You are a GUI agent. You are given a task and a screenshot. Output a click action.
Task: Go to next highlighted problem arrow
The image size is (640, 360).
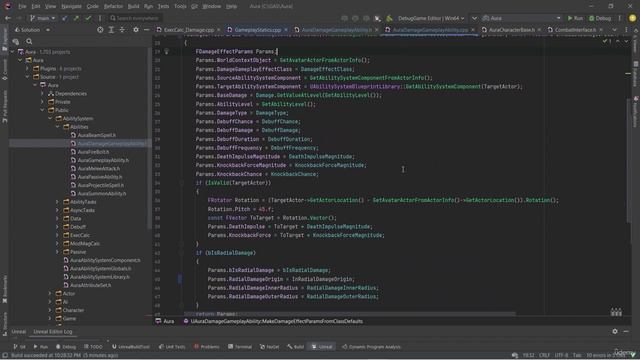(x=626, y=41)
